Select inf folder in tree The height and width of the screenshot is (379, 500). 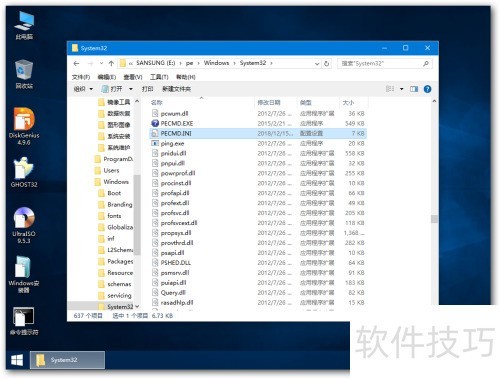pyautogui.click(x=111, y=239)
